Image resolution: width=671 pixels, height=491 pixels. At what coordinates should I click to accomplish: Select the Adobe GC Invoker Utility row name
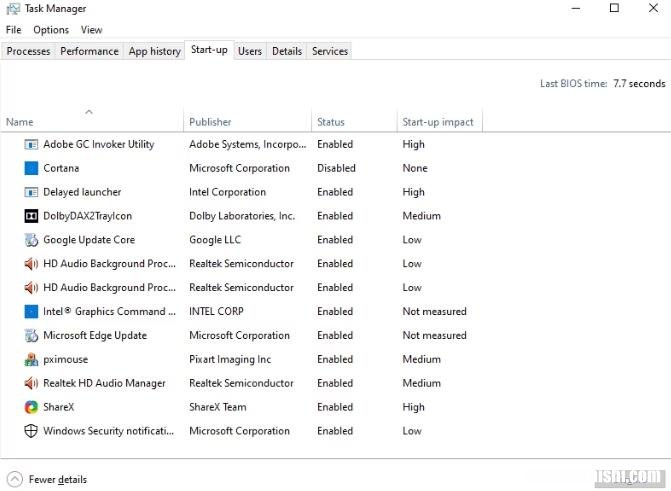(x=99, y=145)
